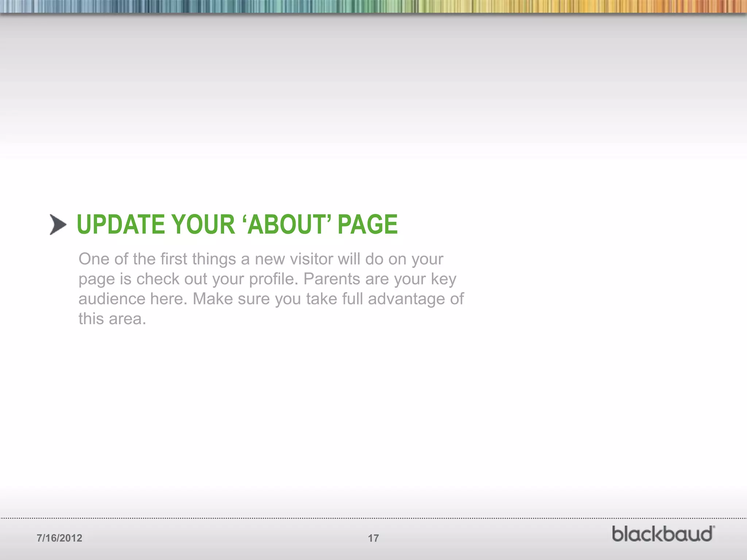The height and width of the screenshot is (560, 747).
Task: Click the slide number '17'
Action: 373,538
